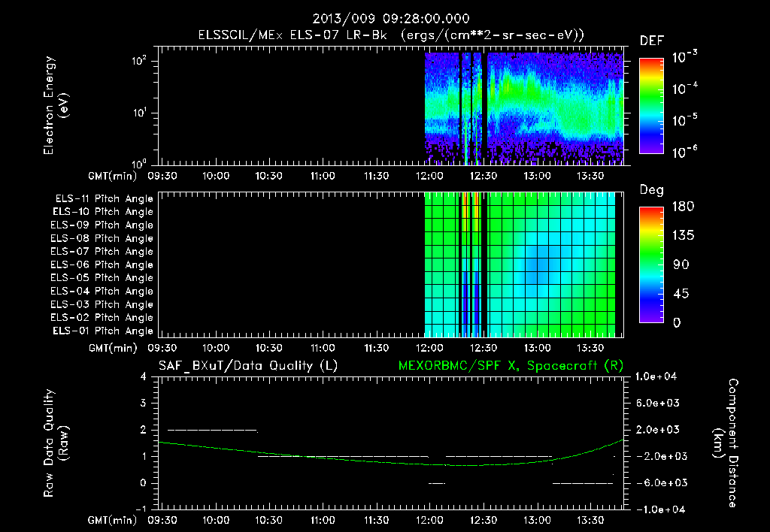
Task: Click the ELS-06 Pitch Angle row label
Action: pyautogui.click(x=102, y=265)
